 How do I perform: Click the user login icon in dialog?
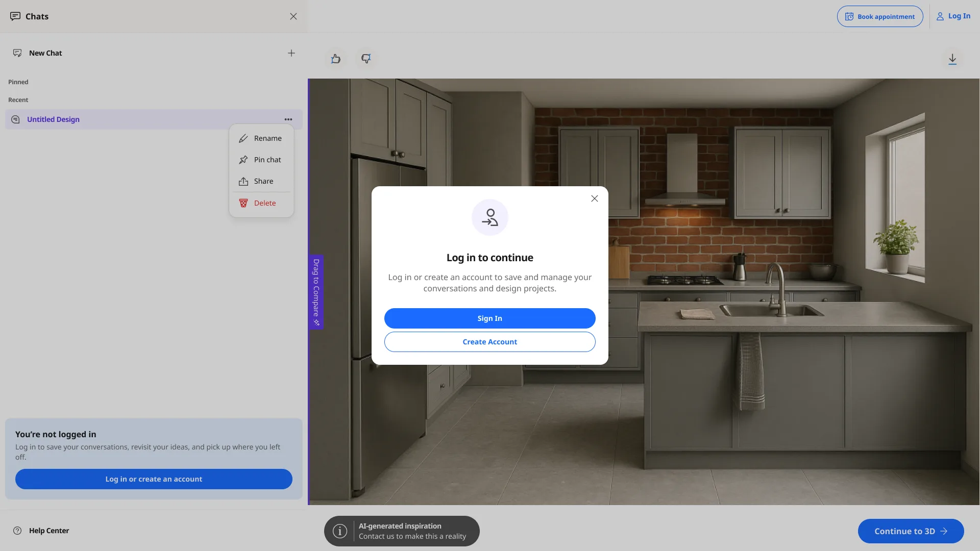(x=490, y=217)
